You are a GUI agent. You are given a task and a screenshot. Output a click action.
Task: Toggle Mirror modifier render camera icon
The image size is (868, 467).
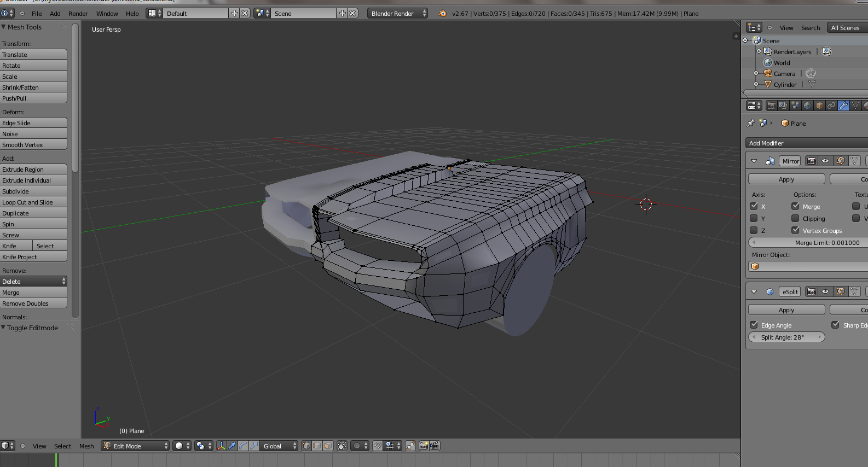click(812, 161)
